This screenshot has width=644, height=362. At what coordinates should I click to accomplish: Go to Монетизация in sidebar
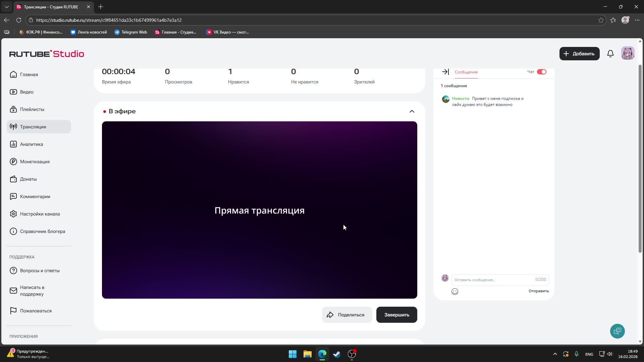[35, 162]
